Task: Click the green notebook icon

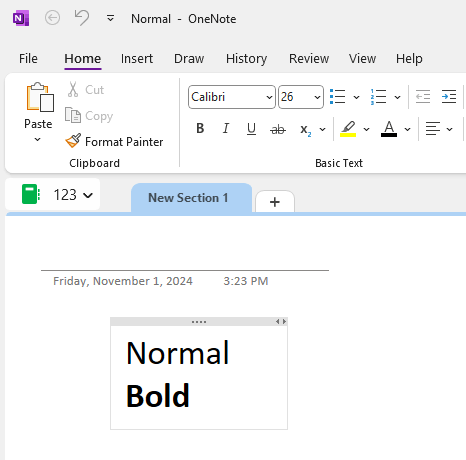Action: (x=31, y=194)
